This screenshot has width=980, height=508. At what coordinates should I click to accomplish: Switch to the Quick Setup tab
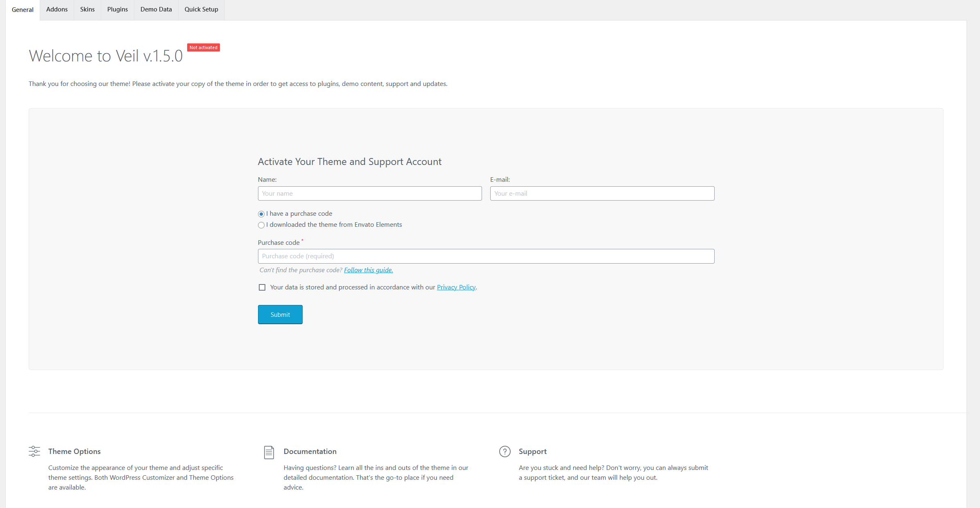(201, 9)
